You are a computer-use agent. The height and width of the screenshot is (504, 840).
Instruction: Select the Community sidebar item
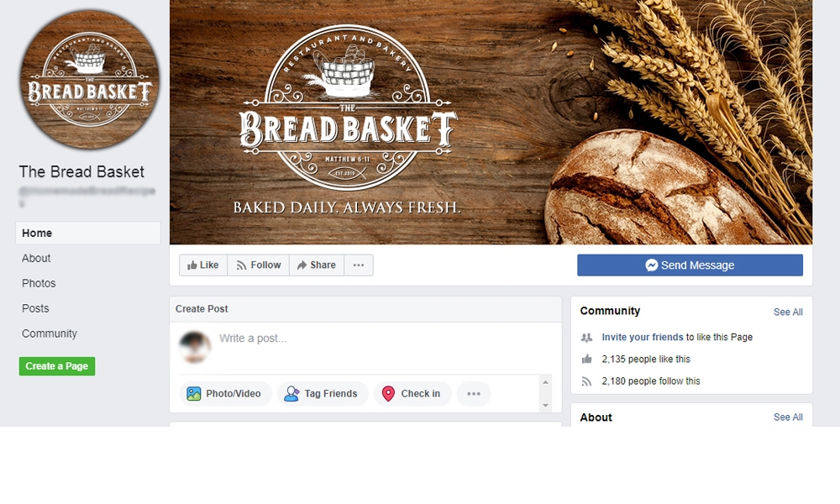point(50,333)
